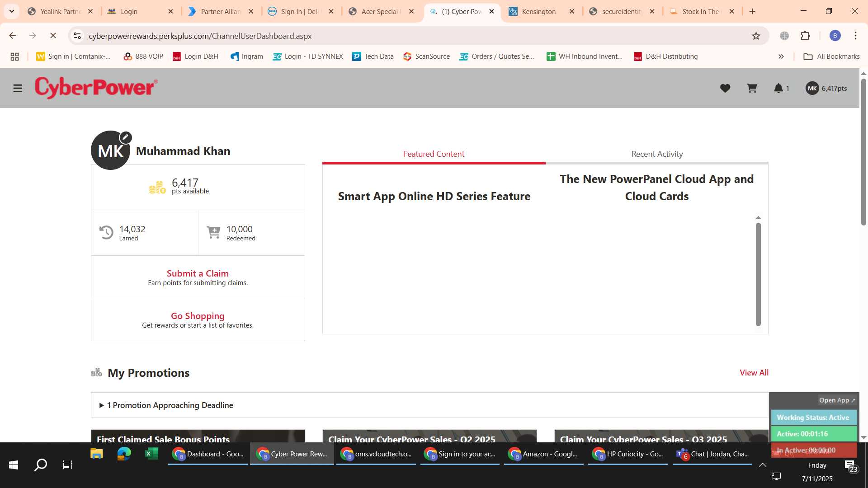Open the oms.vcloudtech taskbar window
Screen dimensions: 868x488
376,454
